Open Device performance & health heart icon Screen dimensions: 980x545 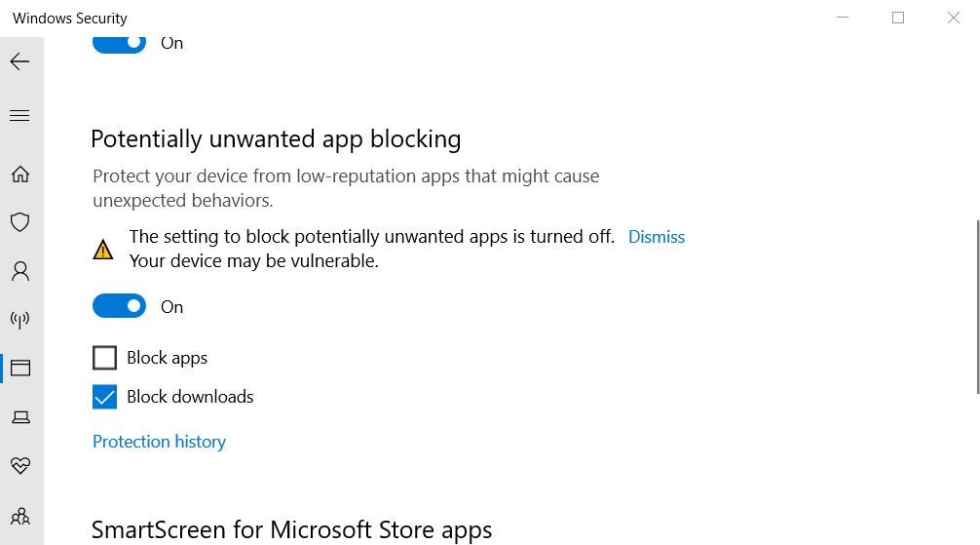(x=19, y=466)
